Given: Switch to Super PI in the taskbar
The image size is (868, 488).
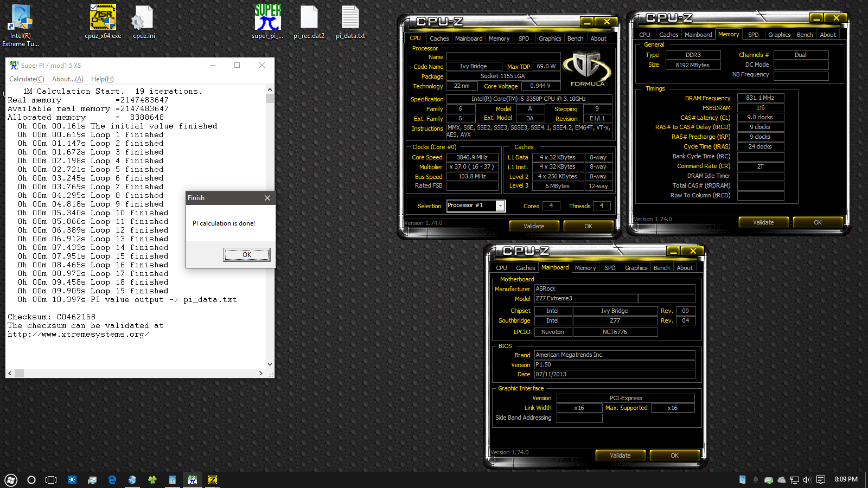Looking at the screenshot, I should click(193, 480).
